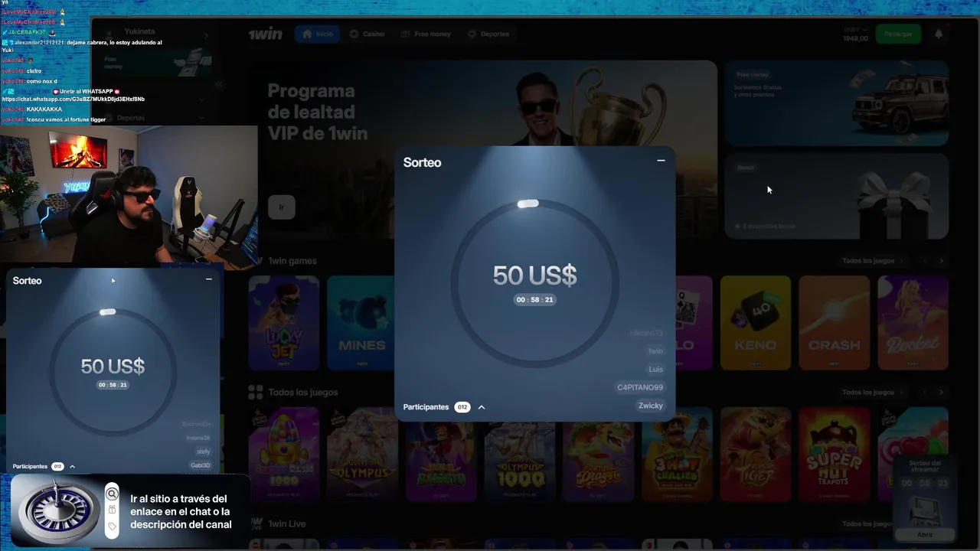The height and width of the screenshot is (551, 980).
Task: Select participant stefy in the small Sorteo overlay
Action: (203, 452)
